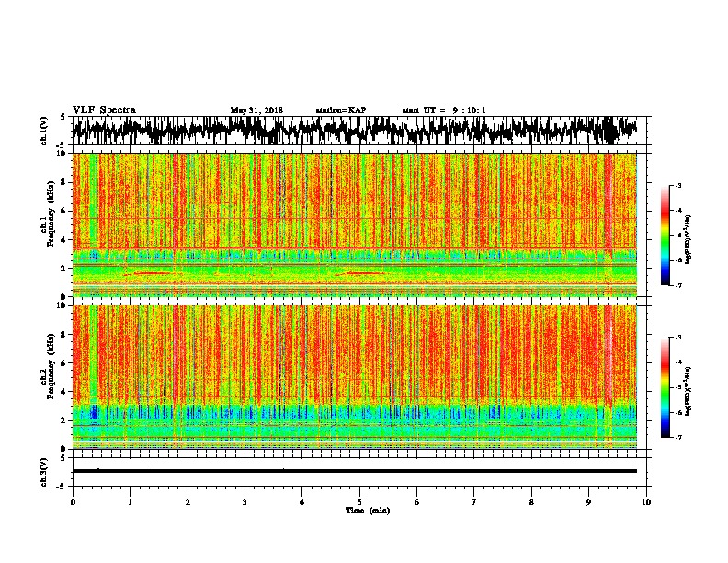Click the "0" tick on the time axis
Screen dimensions: 728x563
[x=73, y=502]
